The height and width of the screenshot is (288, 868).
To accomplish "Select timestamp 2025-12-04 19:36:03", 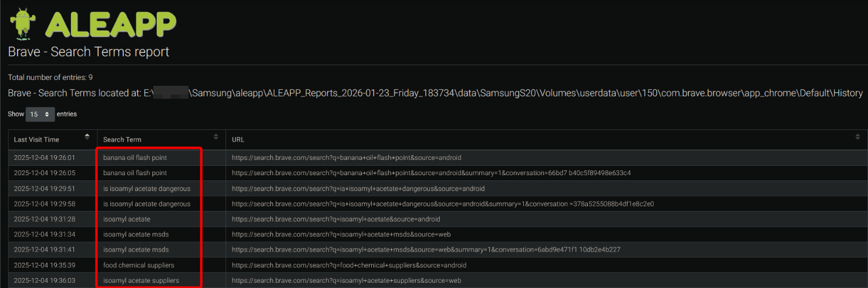I will coord(44,280).
